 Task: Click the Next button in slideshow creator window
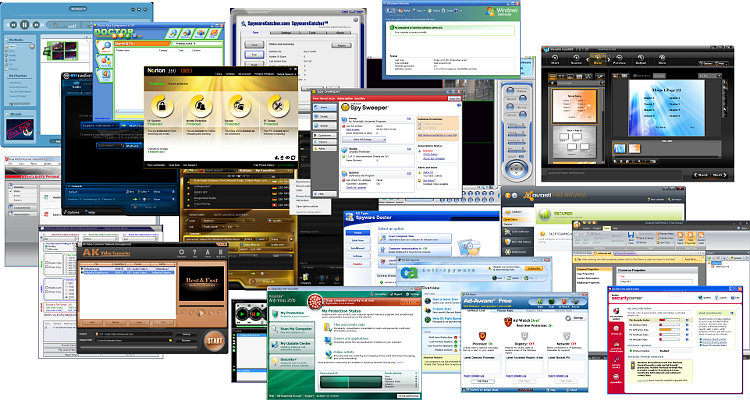pyautogui.click(x=719, y=175)
